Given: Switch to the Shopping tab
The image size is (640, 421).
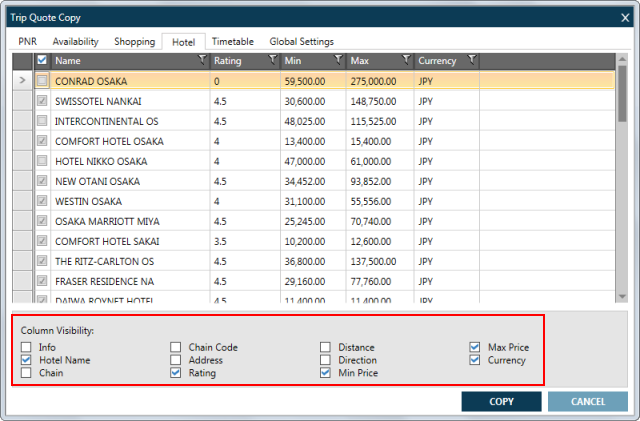Looking at the screenshot, I should pyautogui.click(x=134, y=42).
